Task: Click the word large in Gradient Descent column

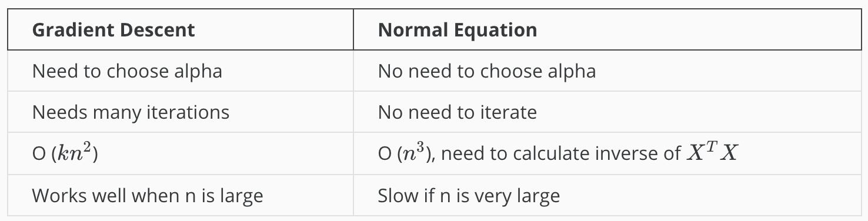Action: (x=242, y=196)
